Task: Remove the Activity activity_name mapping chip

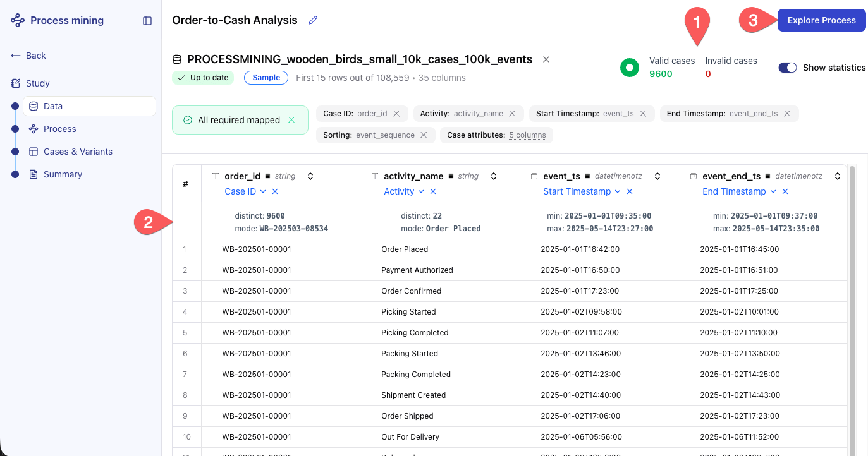Action: 513,114
